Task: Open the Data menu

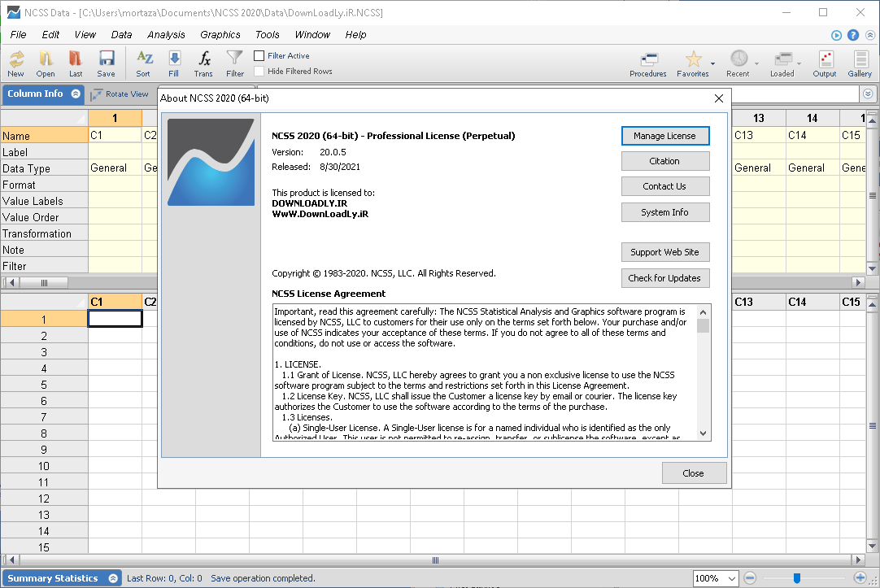Action: click(121, 35)
